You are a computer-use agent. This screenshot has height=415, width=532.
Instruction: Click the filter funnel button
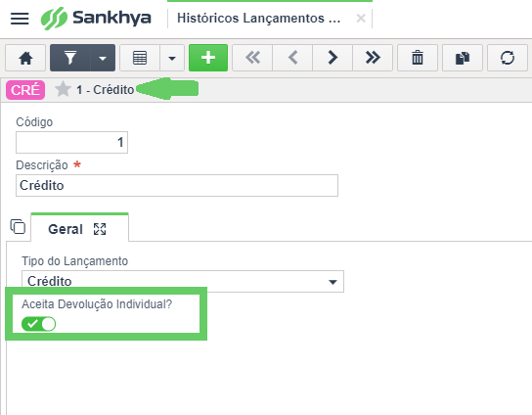click(x=70, y=58)
